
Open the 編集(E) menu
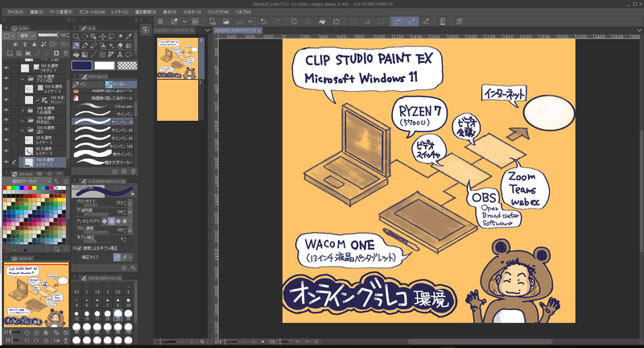36,12
